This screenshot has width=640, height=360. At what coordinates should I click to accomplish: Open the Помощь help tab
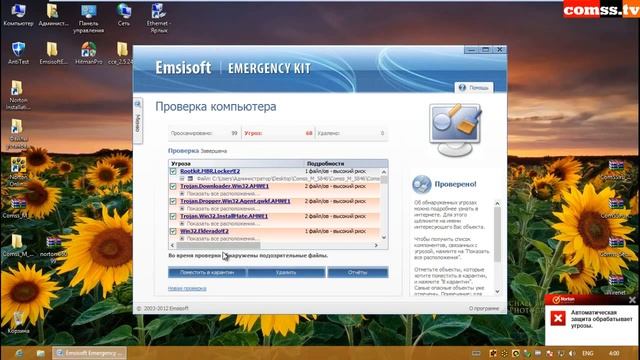click(474, 87)
